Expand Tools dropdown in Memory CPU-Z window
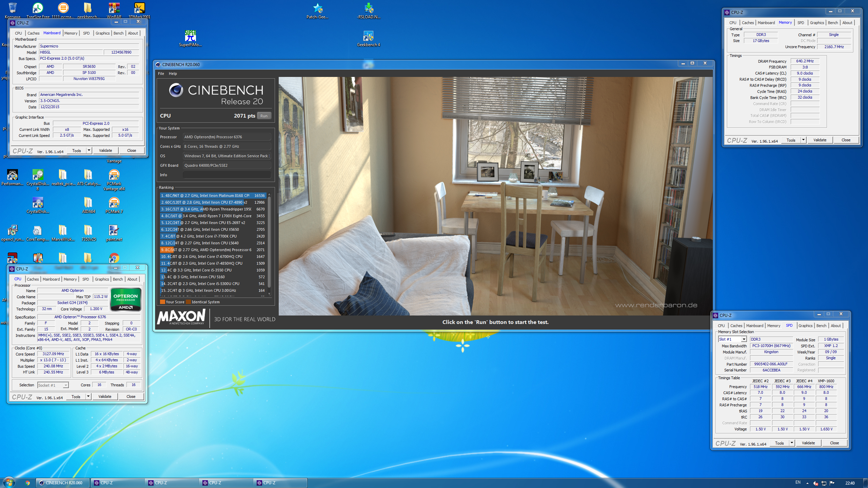 [x=803, y=140]
